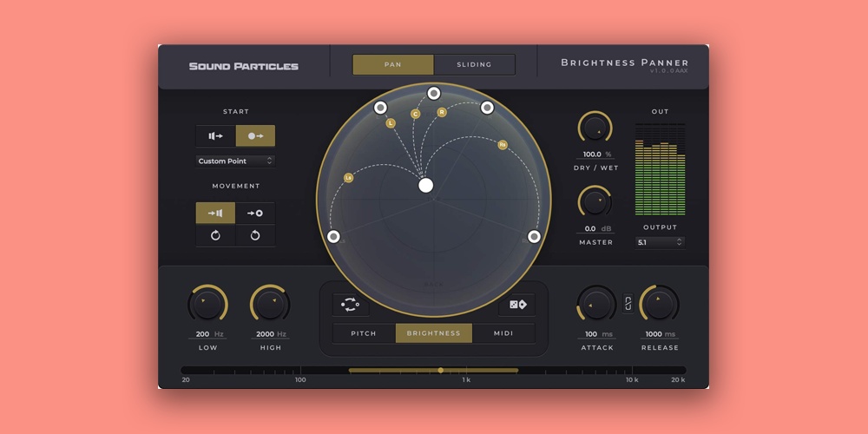Click the Dry/Wet knob

click(595, 128)
